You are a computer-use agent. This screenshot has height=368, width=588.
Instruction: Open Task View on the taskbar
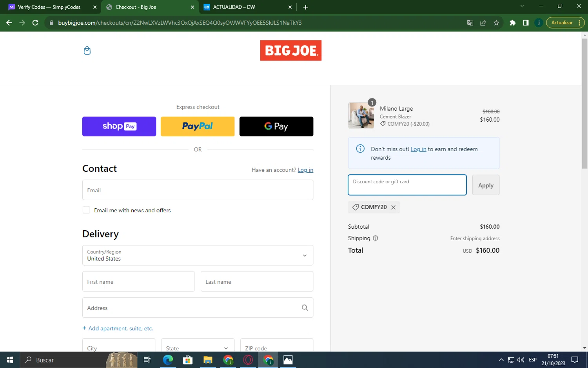tap(147, 360)
